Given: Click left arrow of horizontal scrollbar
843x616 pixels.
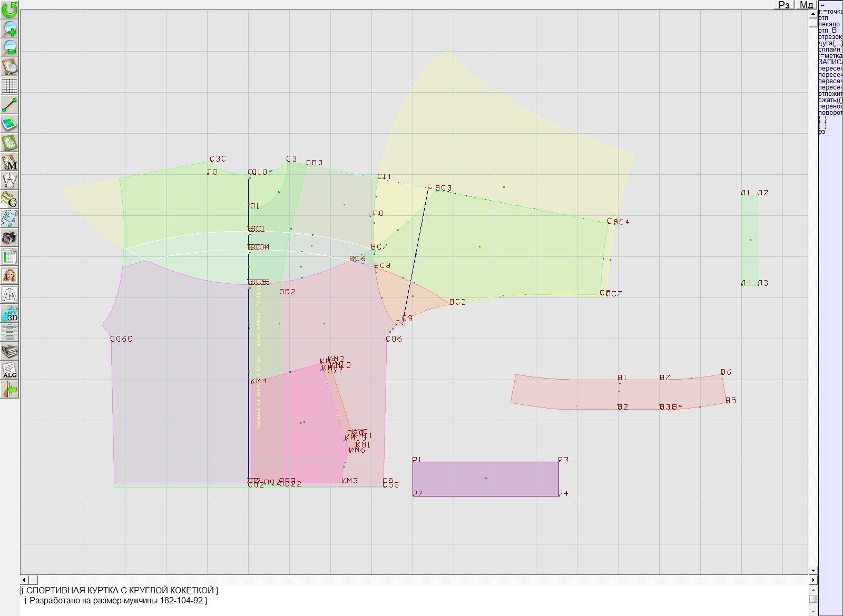Looking at the screenshot, I should (24, 580).
